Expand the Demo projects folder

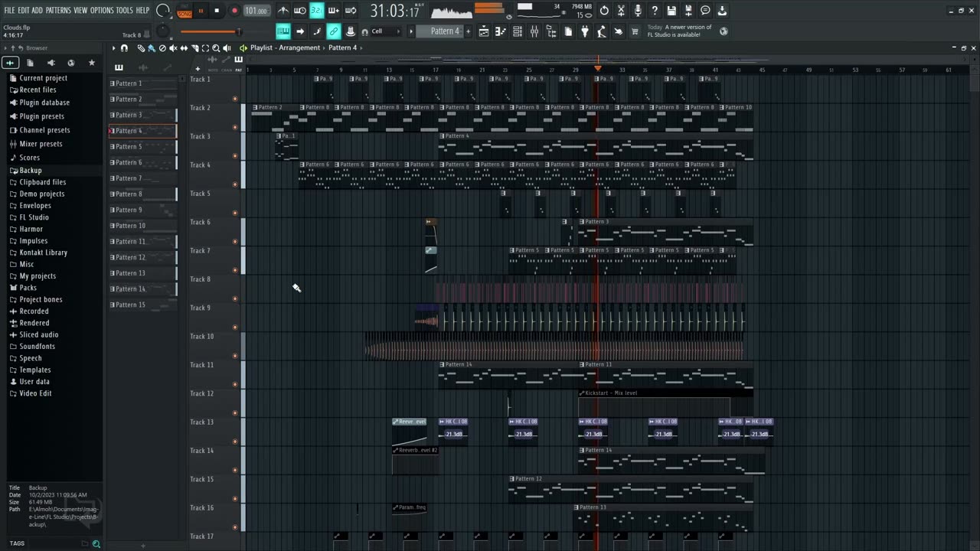click(x=41, y=194)
